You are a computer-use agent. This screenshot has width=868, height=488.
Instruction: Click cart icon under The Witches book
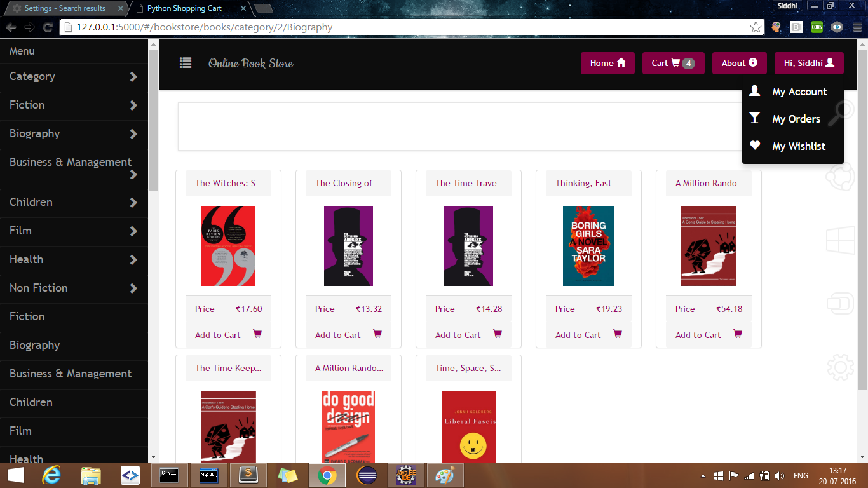257,334
